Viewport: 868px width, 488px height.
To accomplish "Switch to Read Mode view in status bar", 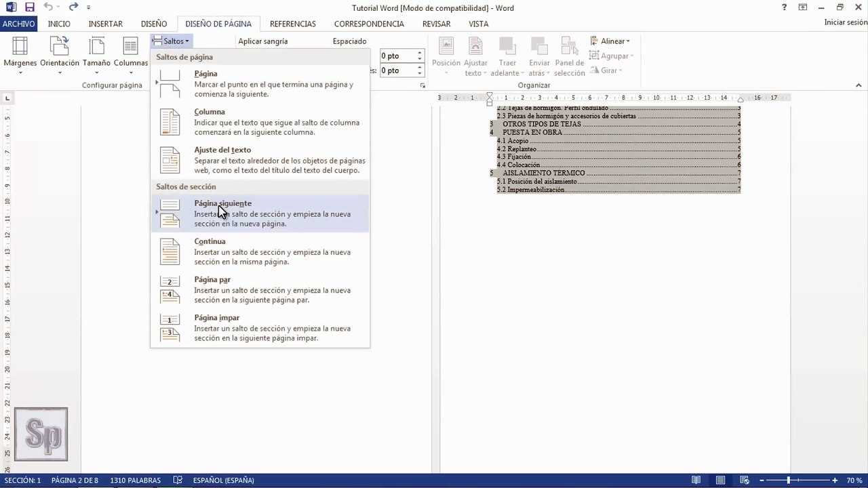I will point(696,480).
